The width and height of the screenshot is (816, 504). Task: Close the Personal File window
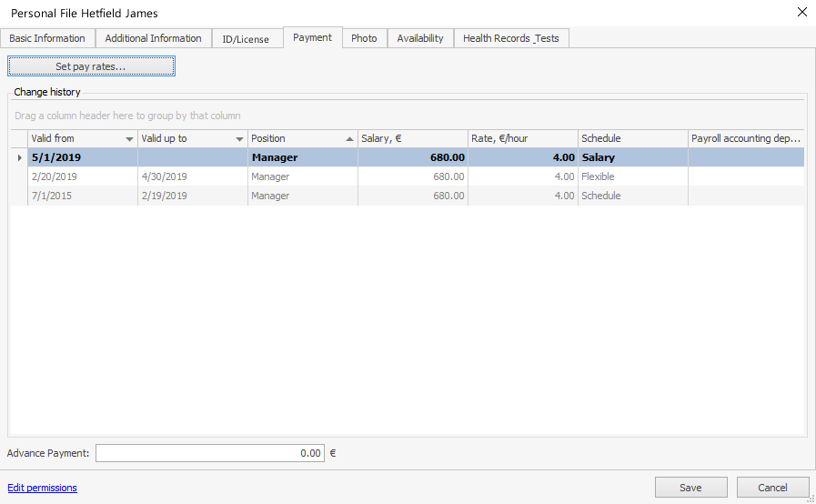click(x=801, y=12)
